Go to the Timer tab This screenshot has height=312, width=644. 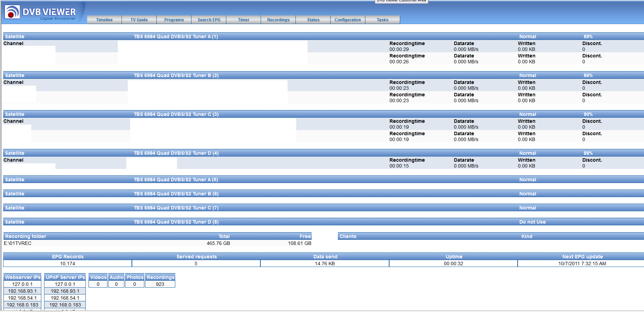click(x=243, y=20)
